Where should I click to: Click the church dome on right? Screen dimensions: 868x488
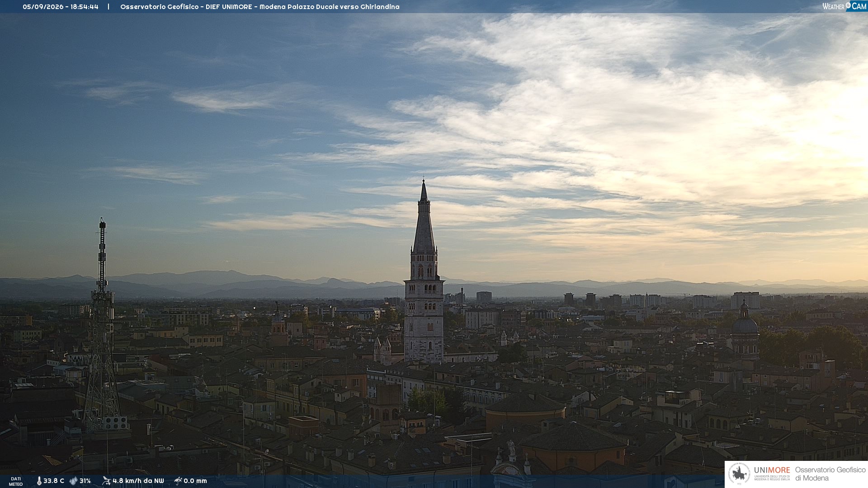[745, 324]
